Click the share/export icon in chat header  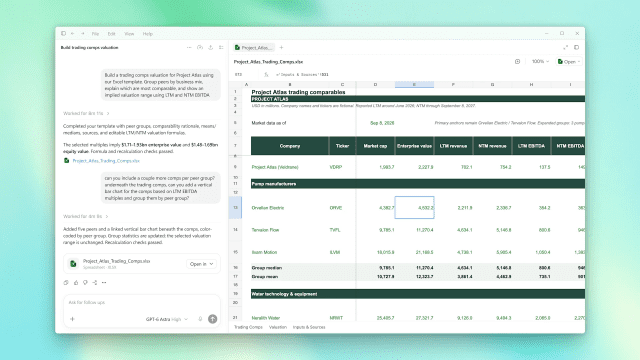tap(211, 47)
